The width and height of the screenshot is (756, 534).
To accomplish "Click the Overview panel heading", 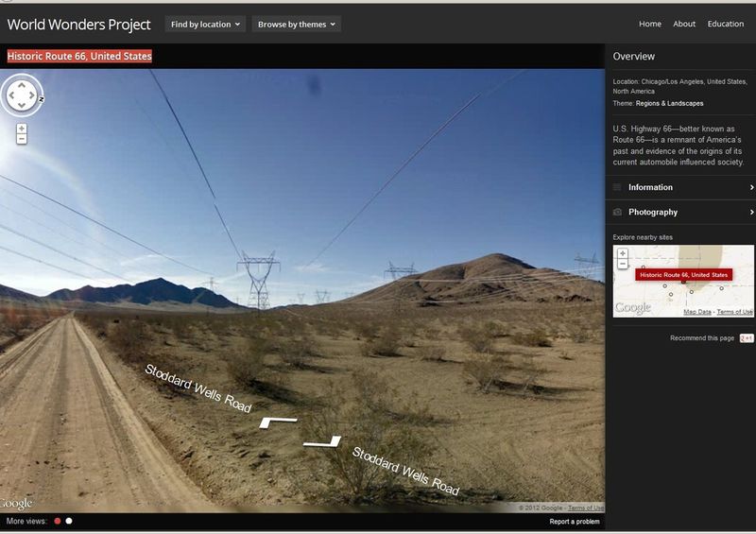I will (x=633, y=57).
